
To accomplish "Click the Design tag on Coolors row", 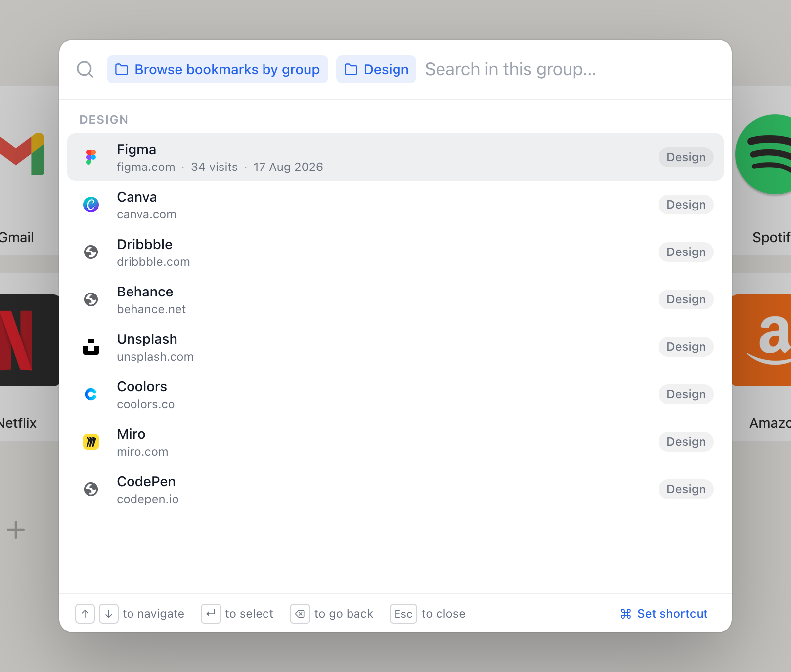I will pos(686,394).
